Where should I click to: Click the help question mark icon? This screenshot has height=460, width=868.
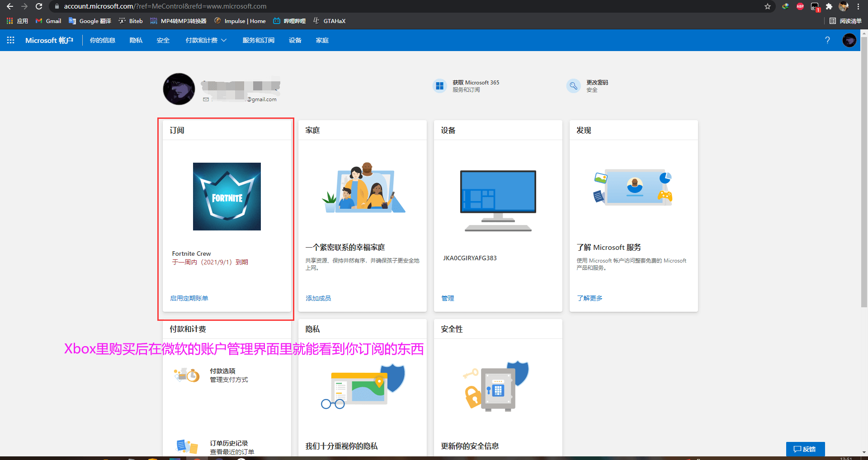click(x=827, y=40)
